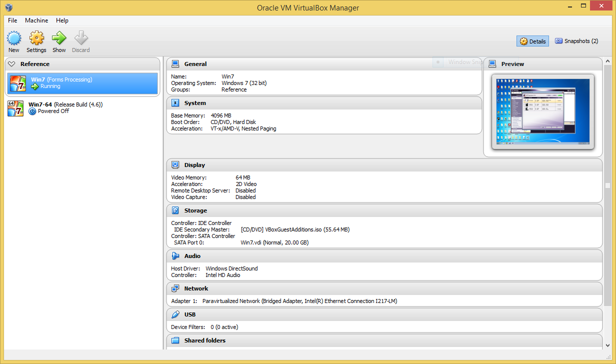This screenshot has height=364, width=616.
Task: Open the General section header link
Action: (x=195, y=64)
